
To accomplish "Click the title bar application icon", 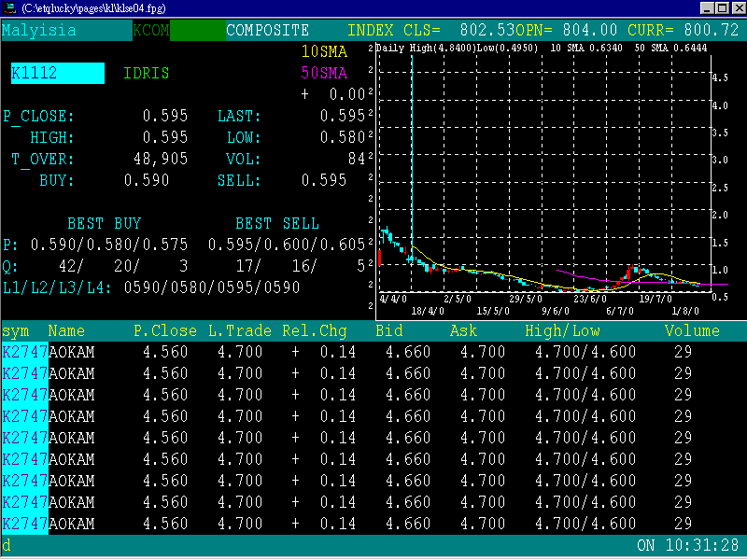I will (9, 7).
